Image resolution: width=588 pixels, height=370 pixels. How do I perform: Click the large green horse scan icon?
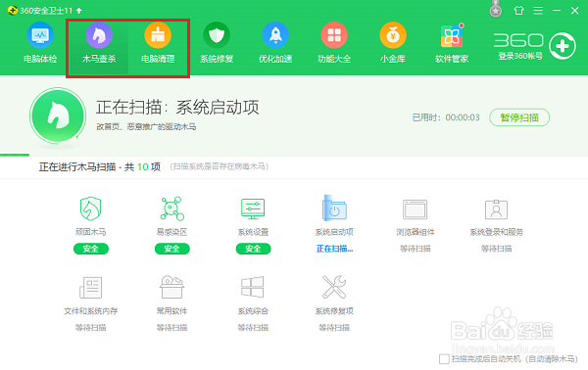(x=58, y=116)
